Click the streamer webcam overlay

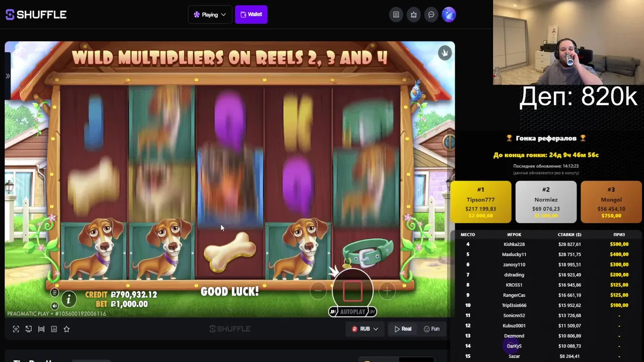pos(569,42)
